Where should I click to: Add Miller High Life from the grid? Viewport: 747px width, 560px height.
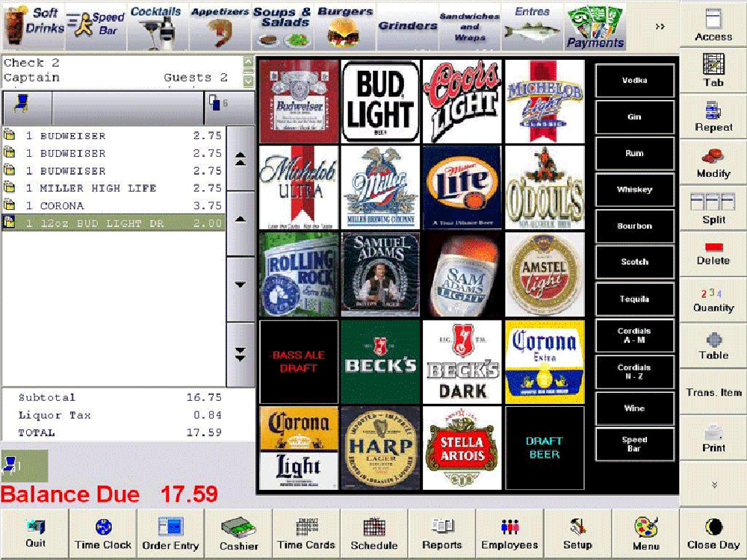tap(380, 187)
